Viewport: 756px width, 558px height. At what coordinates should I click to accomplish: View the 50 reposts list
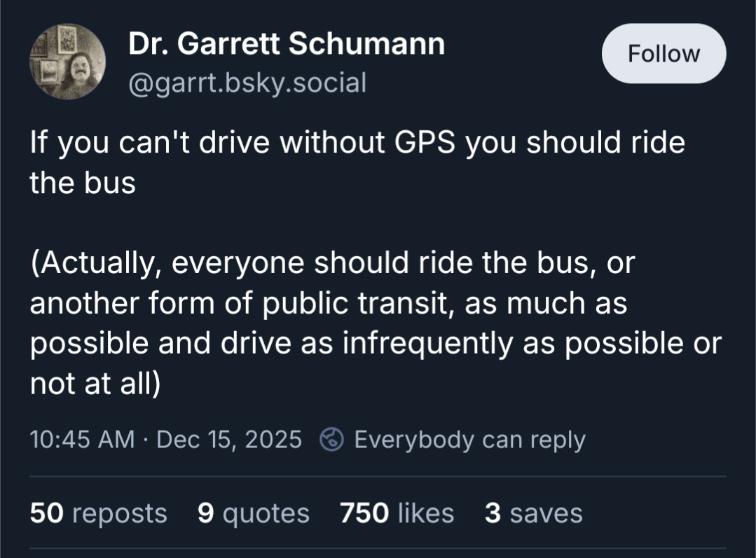99,513
